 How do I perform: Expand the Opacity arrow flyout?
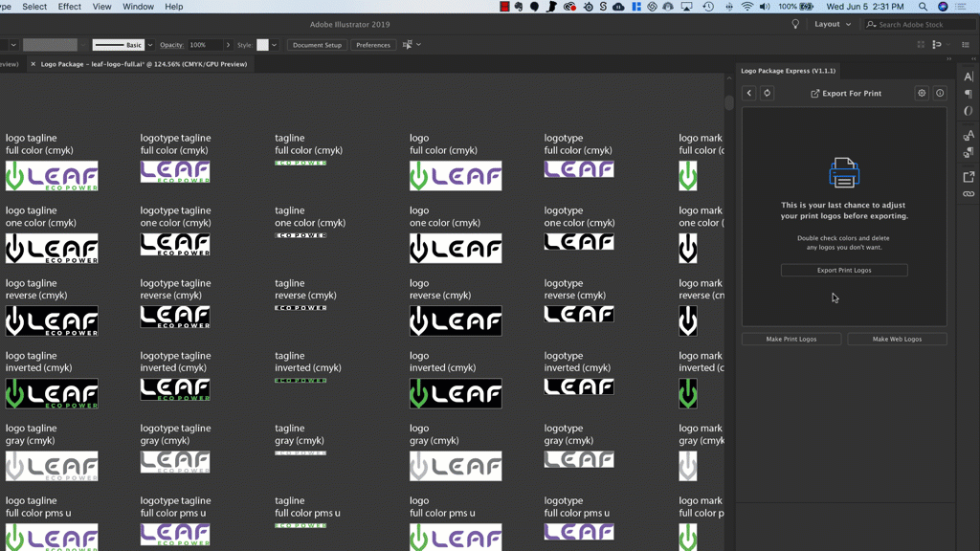point(228,45)
